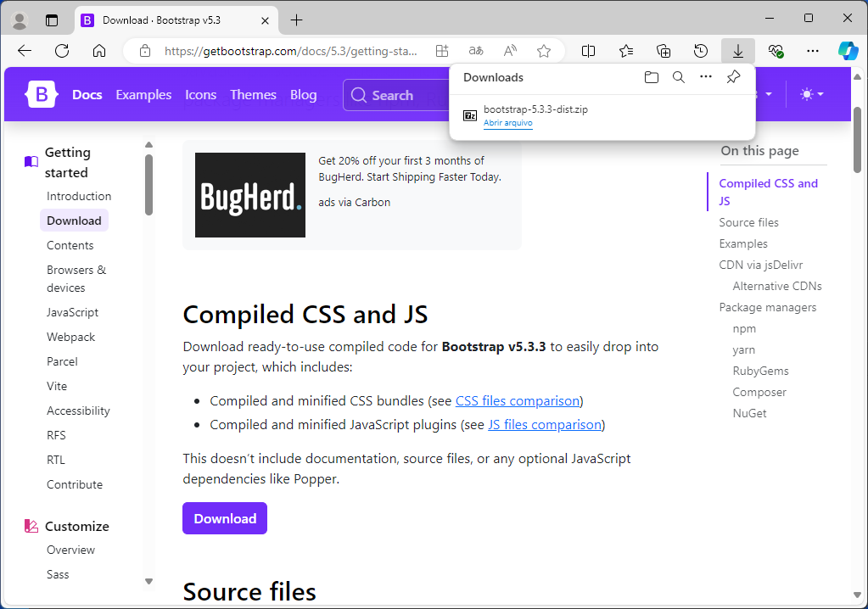Click the purple Download button
868x609 pixels.
point(225,518)
